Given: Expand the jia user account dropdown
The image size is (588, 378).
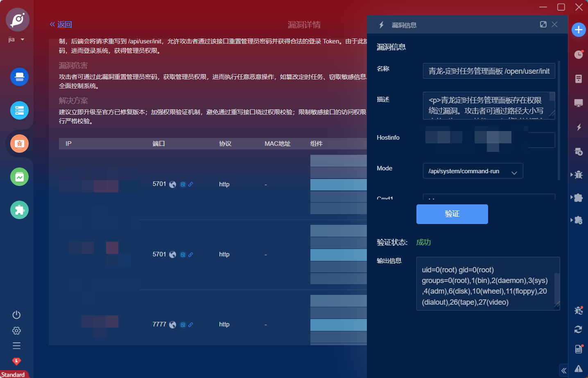Looking at the screenshot, I should point(16,39).
